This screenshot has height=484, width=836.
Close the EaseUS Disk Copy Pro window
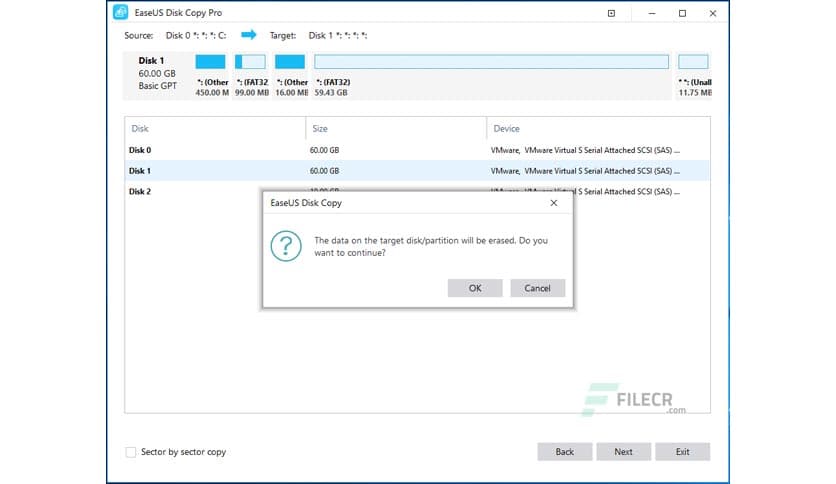(713, 13)
